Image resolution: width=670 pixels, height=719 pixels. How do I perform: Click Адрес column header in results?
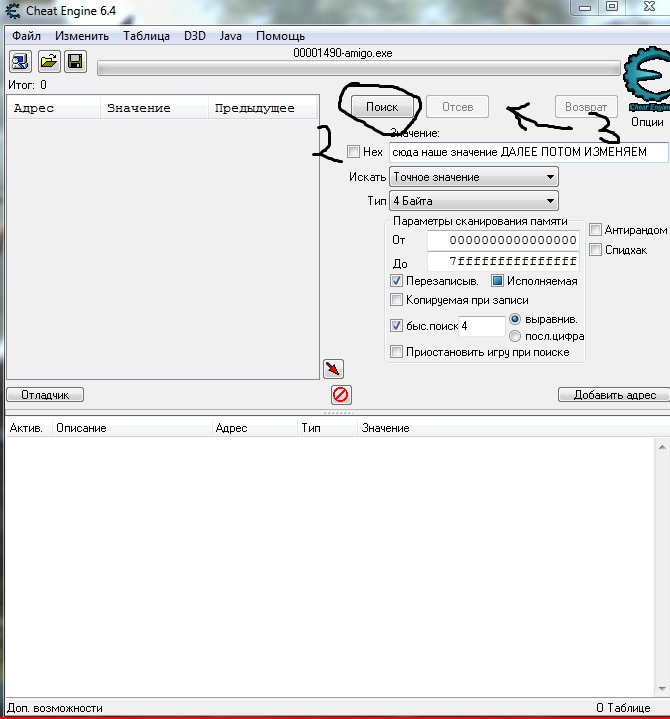click(54, 108)
